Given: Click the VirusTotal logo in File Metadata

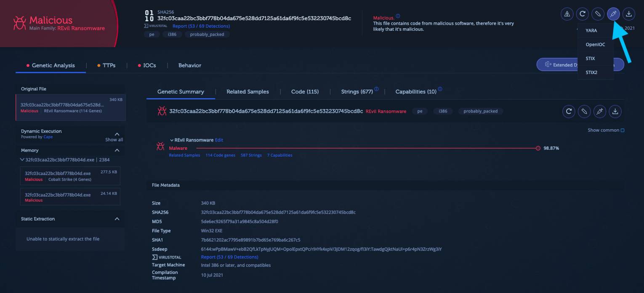Looking at the screenshot, I should (x=167, y=257).
